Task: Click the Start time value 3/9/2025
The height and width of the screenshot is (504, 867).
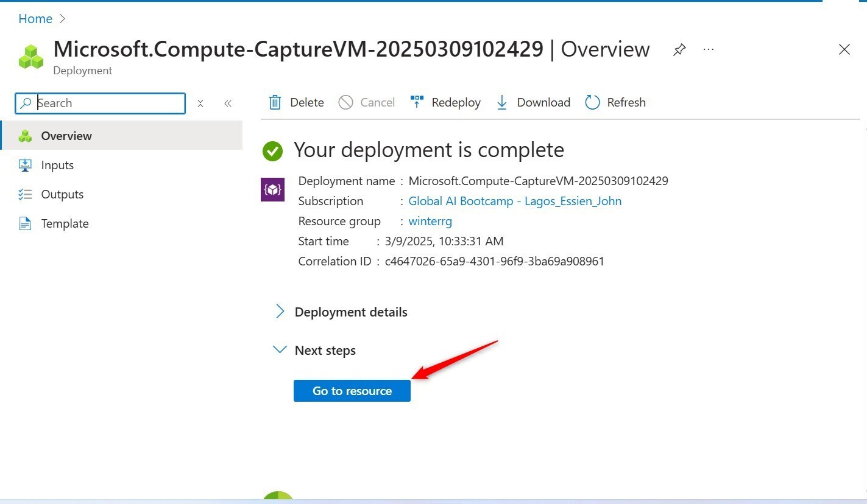Action: [444, 241]
